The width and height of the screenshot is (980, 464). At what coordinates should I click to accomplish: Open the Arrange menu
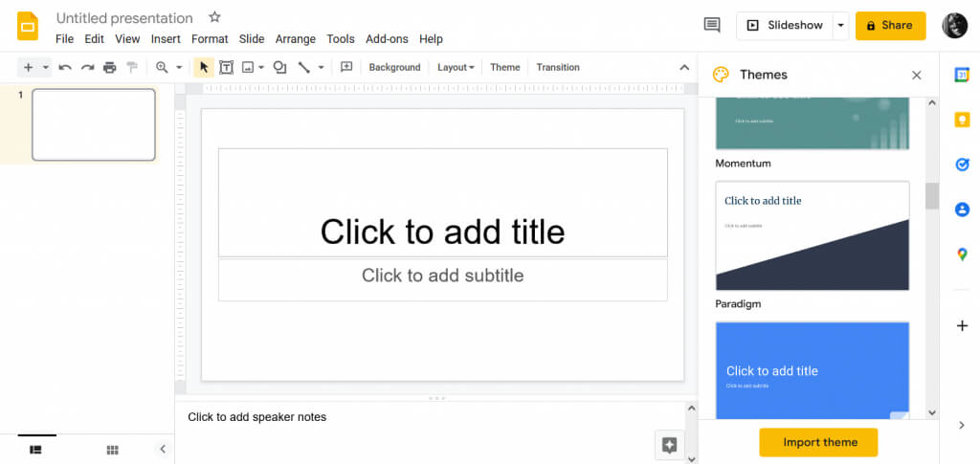(x=296, y=39)
